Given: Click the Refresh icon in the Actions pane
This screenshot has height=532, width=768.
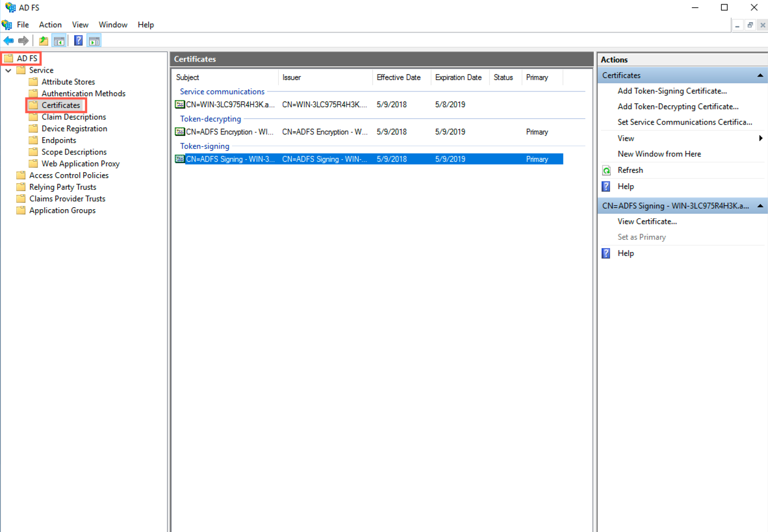Looking at the screenshot, I should pyautogui.click(x=606, y=170).
